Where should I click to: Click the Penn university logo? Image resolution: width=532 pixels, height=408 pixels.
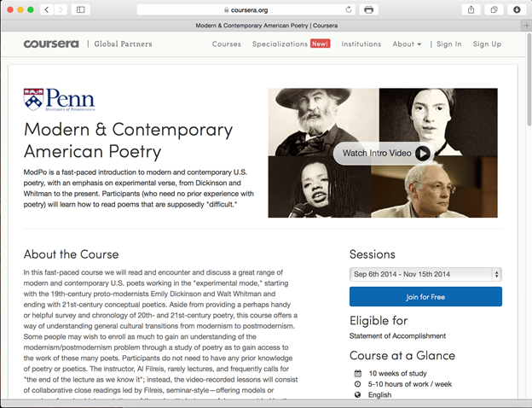click(60, 100)
